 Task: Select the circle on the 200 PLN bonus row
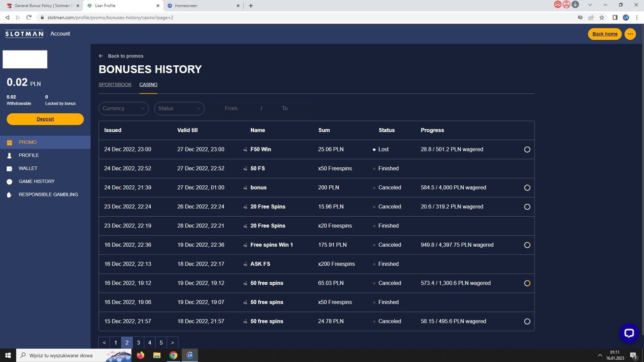pos(527,188)
